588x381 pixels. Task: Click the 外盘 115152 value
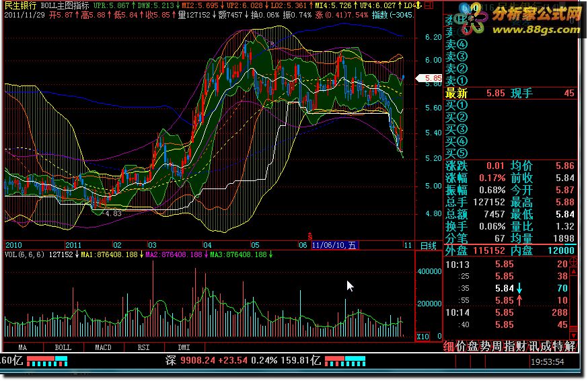coord(489,250)
